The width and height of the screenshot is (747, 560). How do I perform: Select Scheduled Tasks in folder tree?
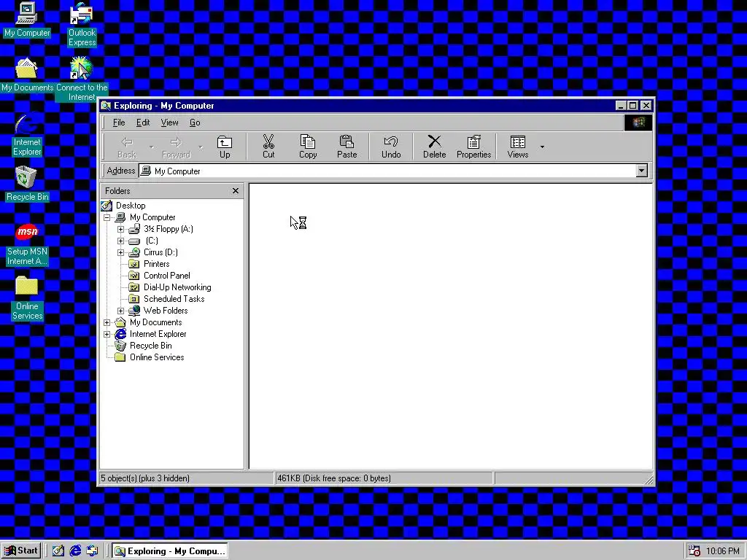(x=174, y=299)
